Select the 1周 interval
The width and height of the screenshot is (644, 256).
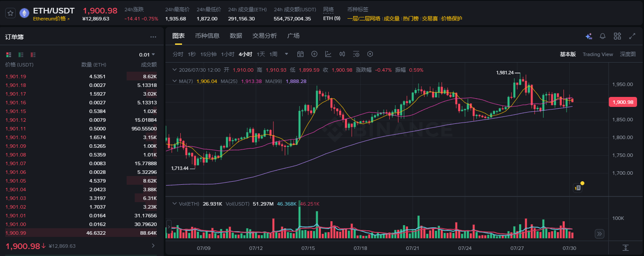[x=273, y=54]
